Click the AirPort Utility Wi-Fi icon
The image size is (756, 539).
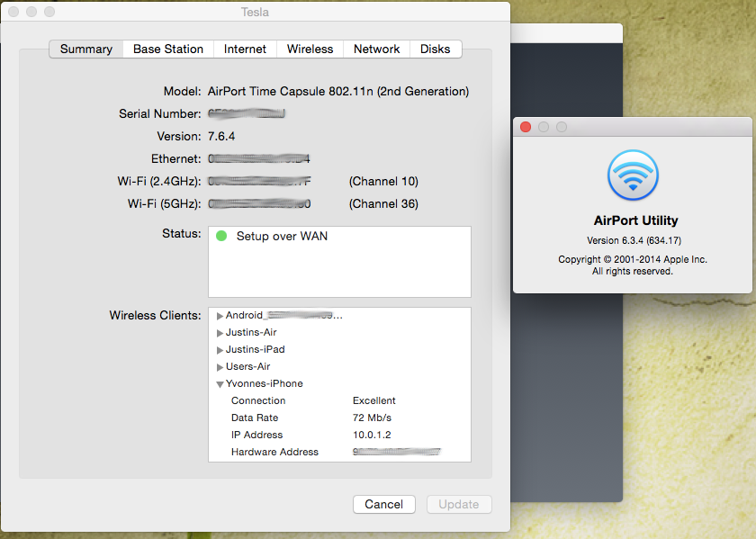coord(633,175)
